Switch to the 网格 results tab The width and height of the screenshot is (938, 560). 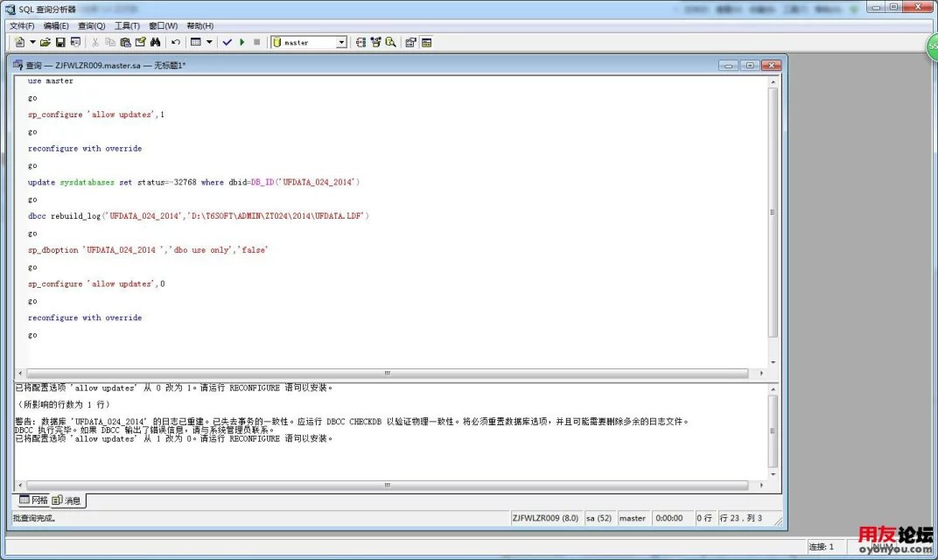(x=33, y=500)
